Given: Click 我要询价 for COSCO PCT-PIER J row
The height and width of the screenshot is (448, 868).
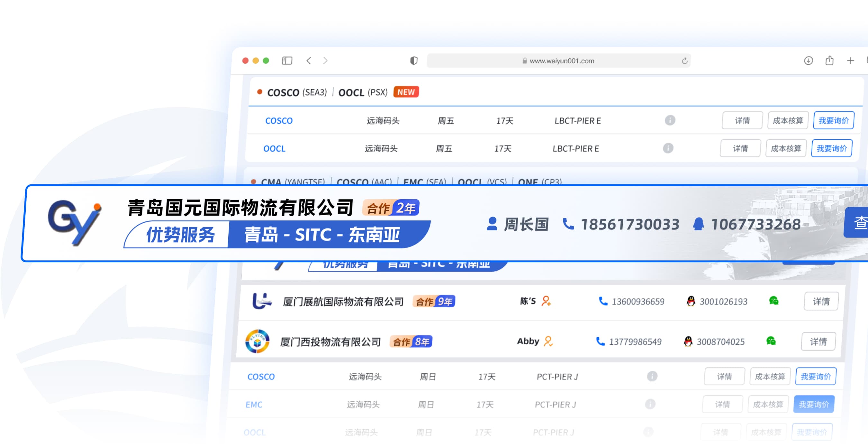Looking at the screenshot, I should (816, 376).
